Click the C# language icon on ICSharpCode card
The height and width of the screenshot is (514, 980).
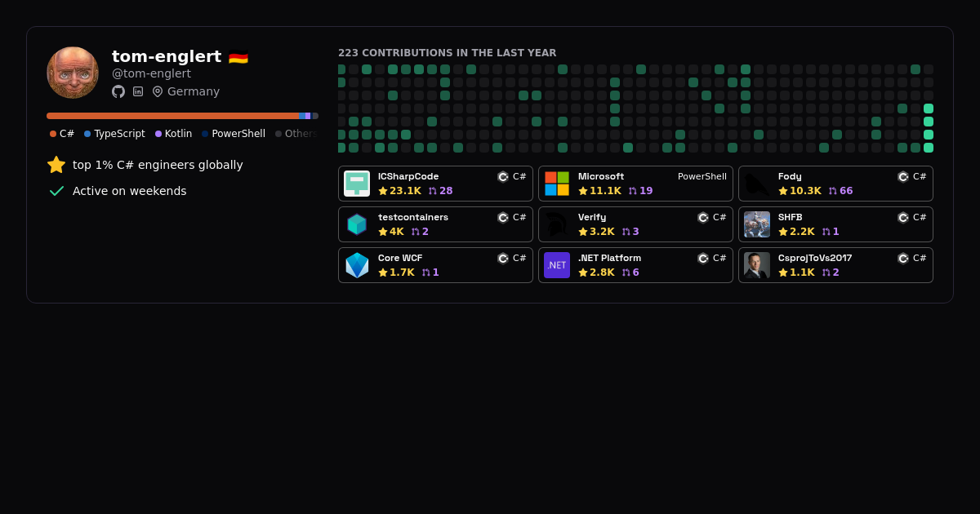click(503, 176)
